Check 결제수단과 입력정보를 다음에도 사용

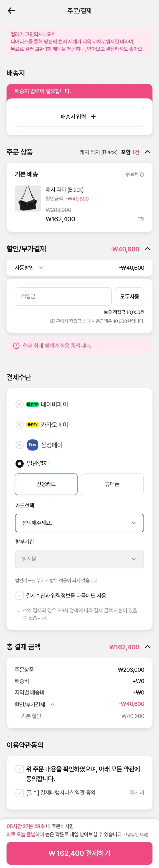pos(20,595)
